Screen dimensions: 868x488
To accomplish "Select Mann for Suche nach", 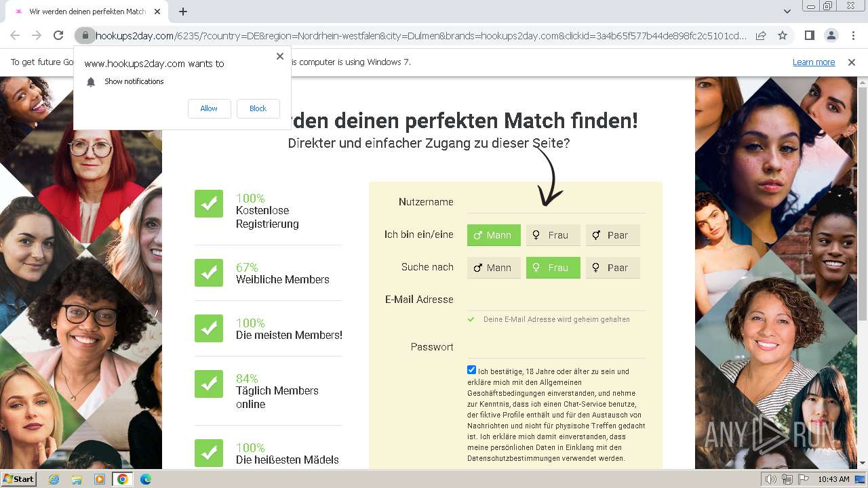I will click(494, 268).
